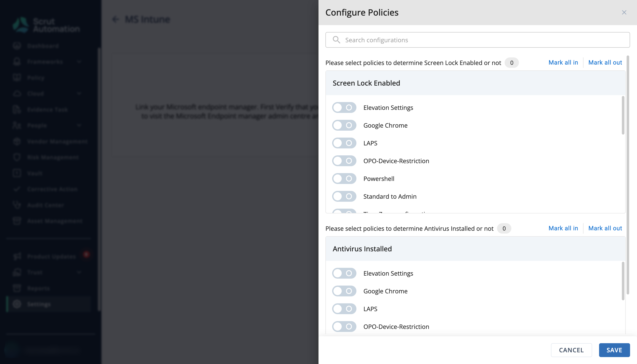Open the Cloud icon in sidebar
Screen dimensions: 637x364
click(x=17, y=94)
